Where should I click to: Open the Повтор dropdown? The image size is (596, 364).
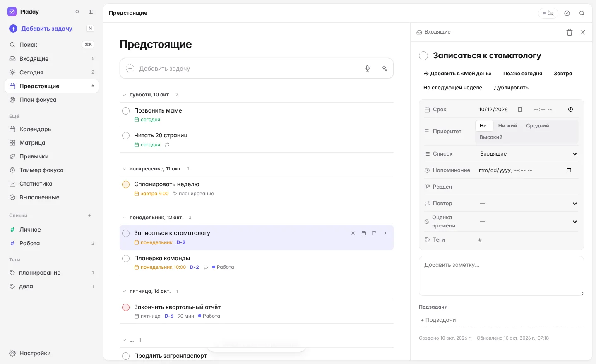(528, 204)
